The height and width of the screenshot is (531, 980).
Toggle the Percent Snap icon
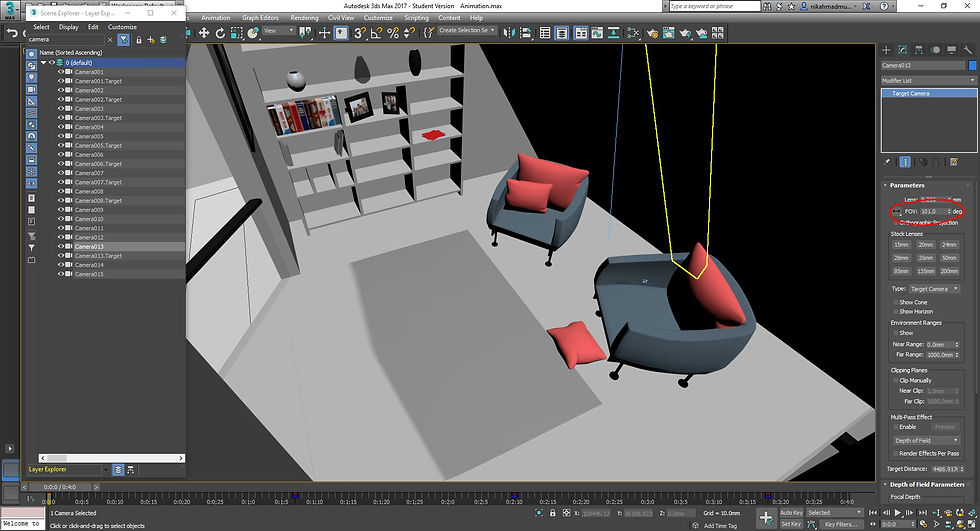tap(392, 33)
